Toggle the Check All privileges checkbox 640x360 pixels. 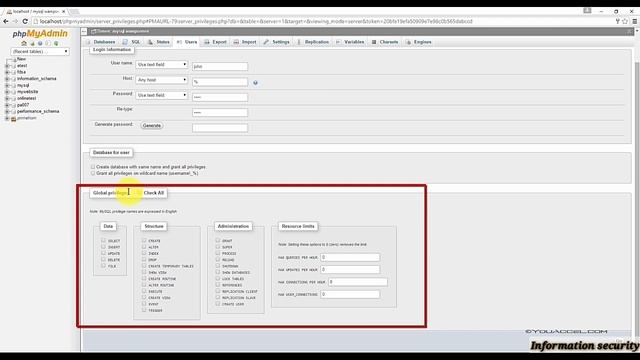(x=139, y=193)
